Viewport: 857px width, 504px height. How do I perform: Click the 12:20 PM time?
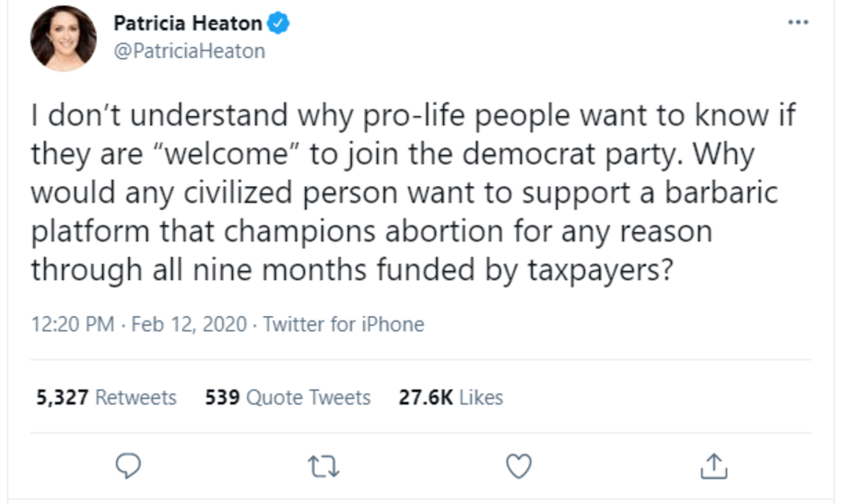[73, 324]
